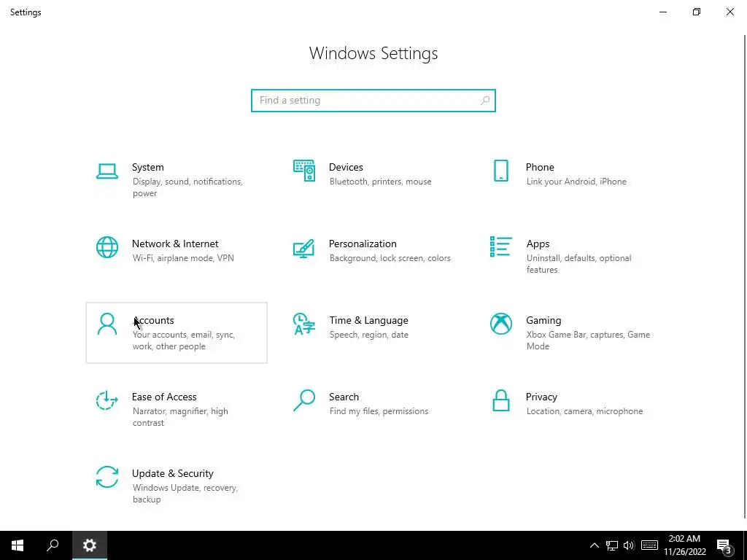Click the Devices keyboard and speaker icon
This screenshot has height=560, width=747.
[x=304, y=171]
